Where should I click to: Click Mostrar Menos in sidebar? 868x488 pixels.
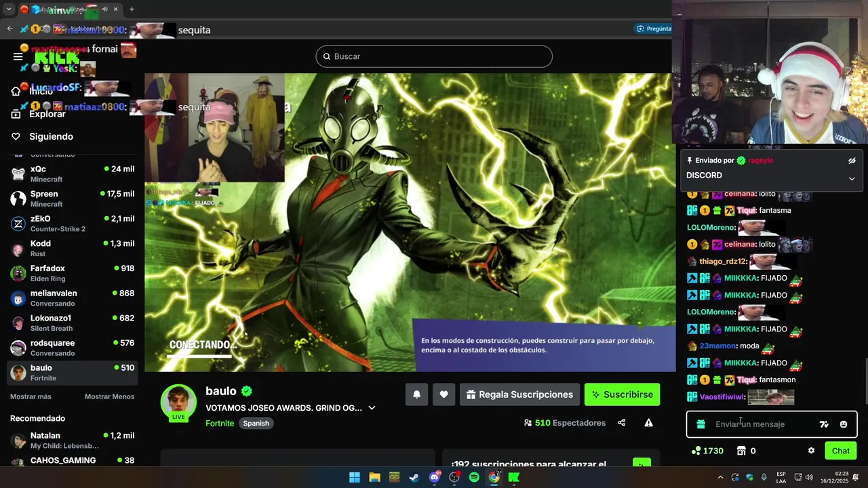[109, 396]
